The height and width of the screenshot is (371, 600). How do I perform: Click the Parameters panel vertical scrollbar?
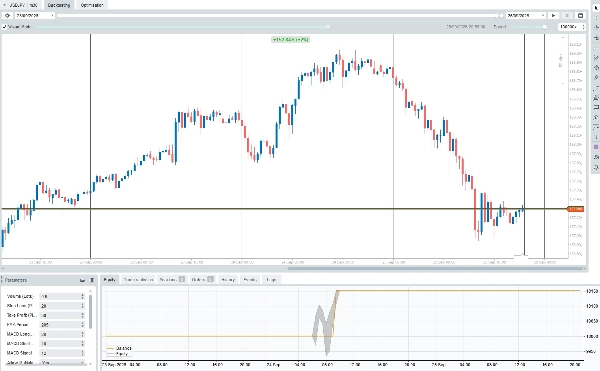(90, 312)
